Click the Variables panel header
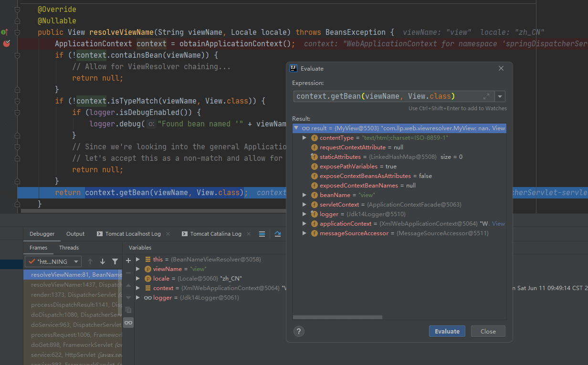The image size is (588, 365). point(140,248)
